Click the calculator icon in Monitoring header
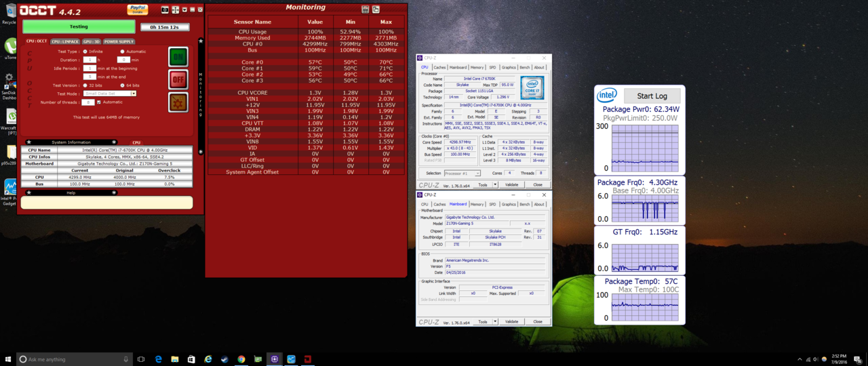The image size is (868, 366). [x=366, y=9]
